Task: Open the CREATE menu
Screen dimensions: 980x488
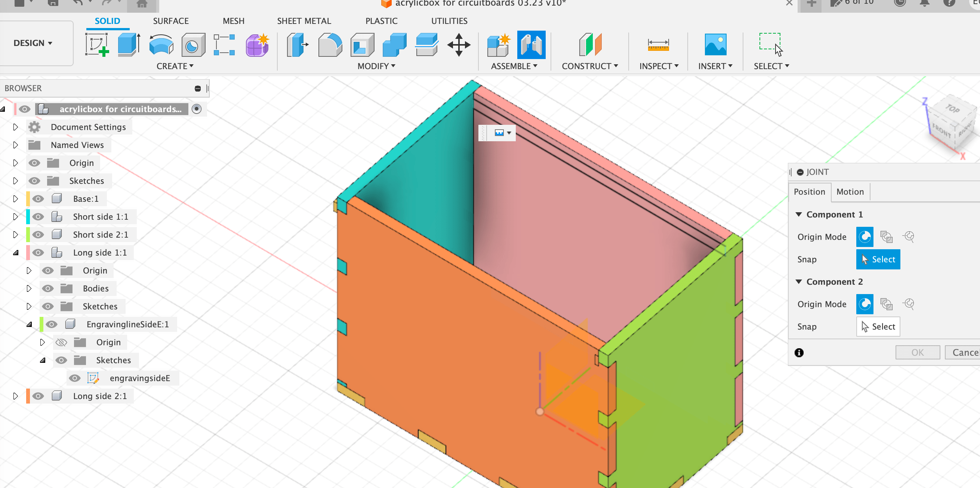Action: click(175, 66)
